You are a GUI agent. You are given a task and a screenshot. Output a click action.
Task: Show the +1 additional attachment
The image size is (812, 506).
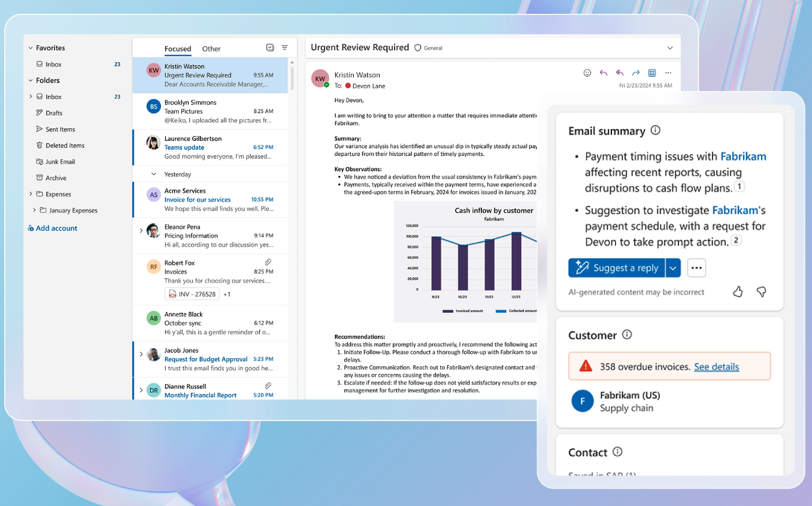pos(227,294)
